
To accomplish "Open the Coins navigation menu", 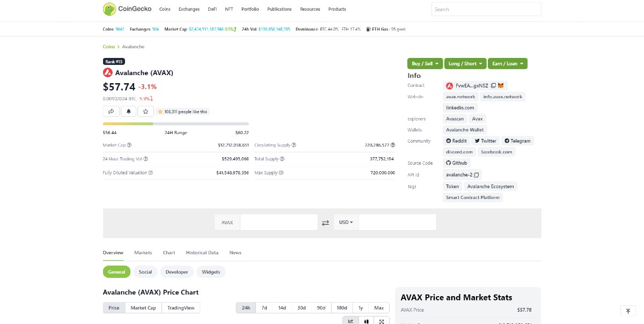I will 165,9.
